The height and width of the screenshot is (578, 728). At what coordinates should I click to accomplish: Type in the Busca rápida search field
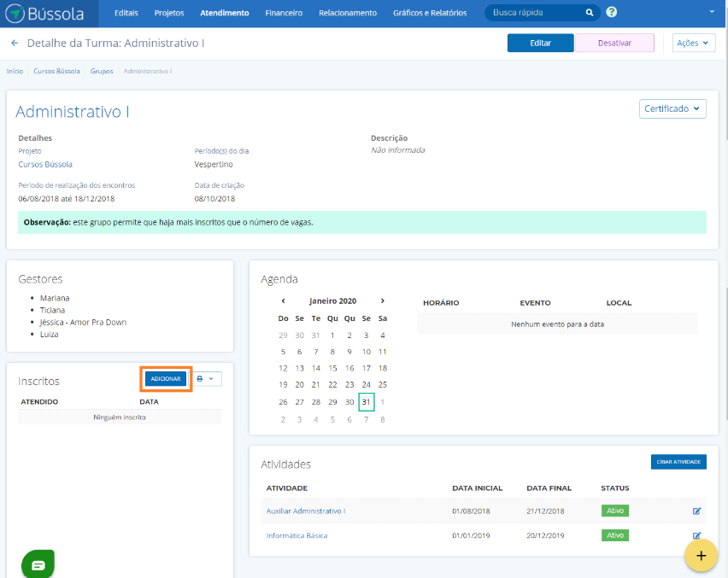point(534,13)
